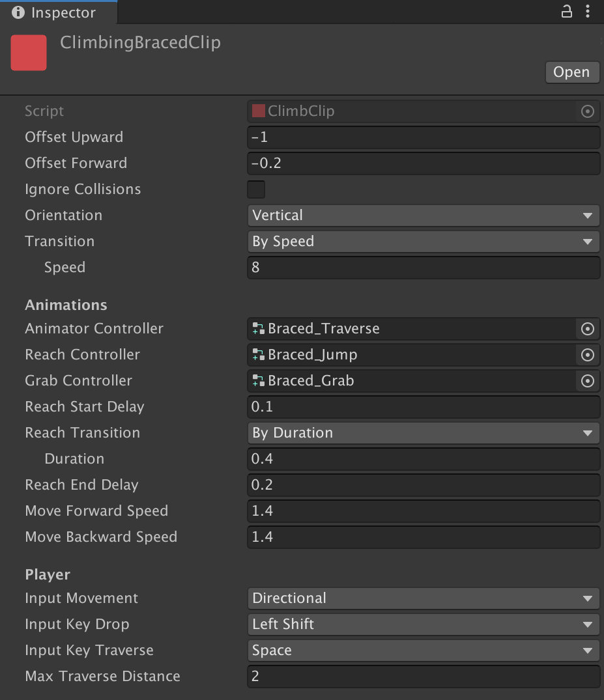Open the Input Key Drop dropdown
604x700 pixels.
click(424, 624)
